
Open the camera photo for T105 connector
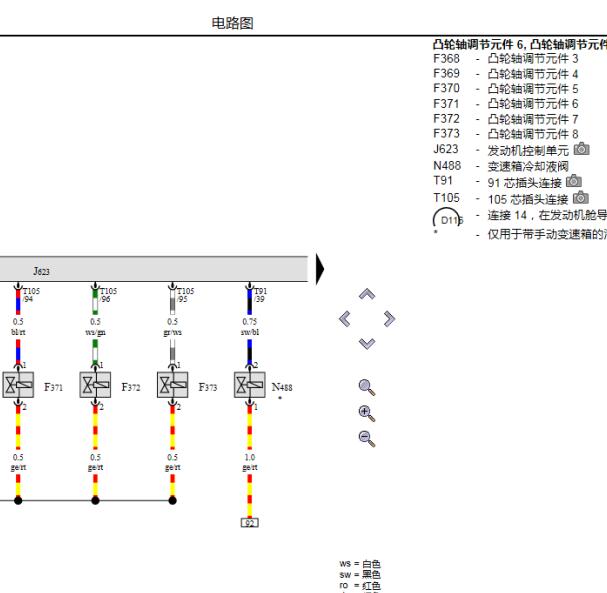click(x=581, y=198)
